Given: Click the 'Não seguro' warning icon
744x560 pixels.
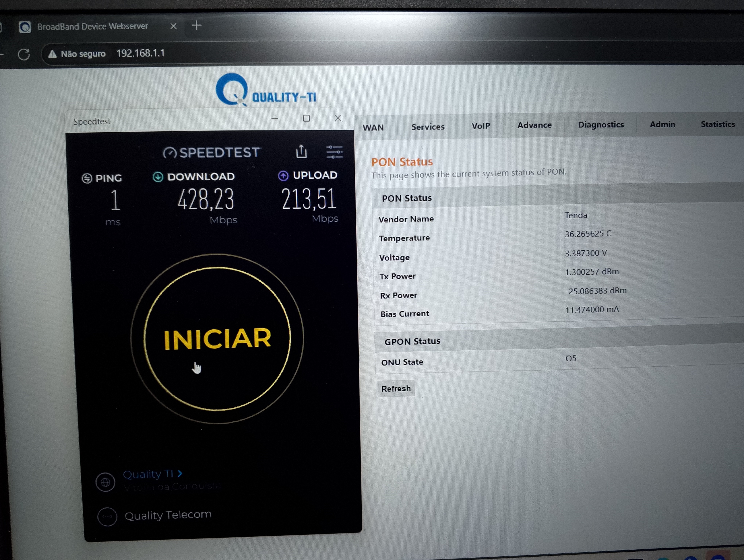Looking at the screenshot, I should [53, 54].
